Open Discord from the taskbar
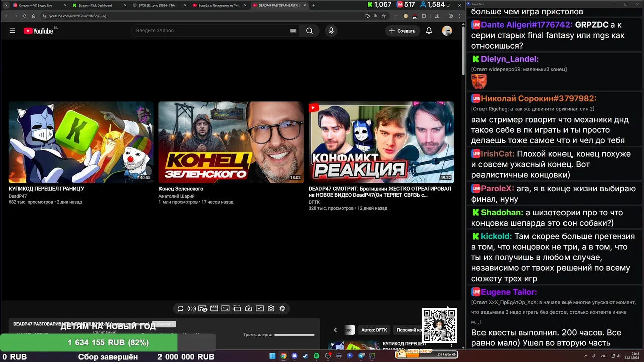The height and width of the screenshot is (362, 644). [294, 356]
